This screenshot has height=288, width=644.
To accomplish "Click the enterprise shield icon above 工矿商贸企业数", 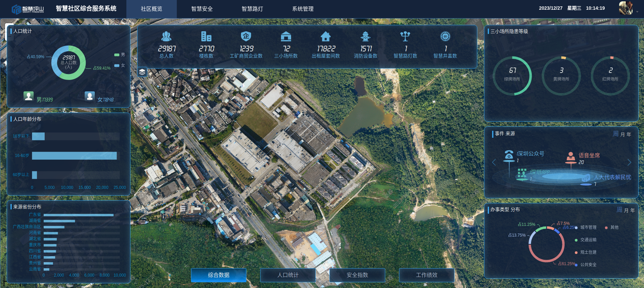I will [x=246, y=36].
